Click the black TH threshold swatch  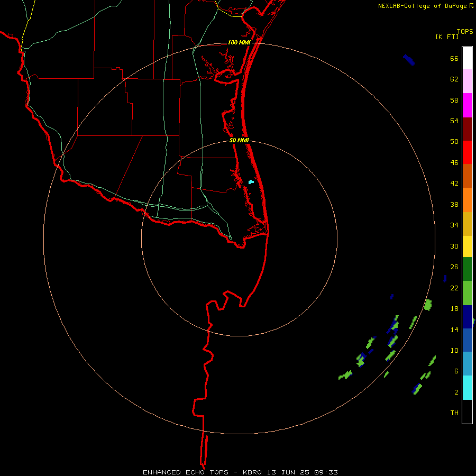pyautogui.click(x=467, y=411)
